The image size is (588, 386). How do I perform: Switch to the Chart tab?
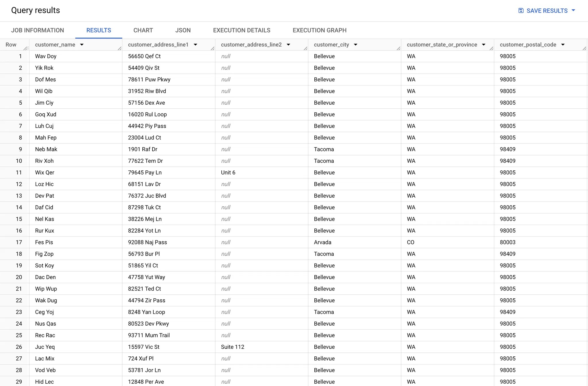tap(143, 30)
